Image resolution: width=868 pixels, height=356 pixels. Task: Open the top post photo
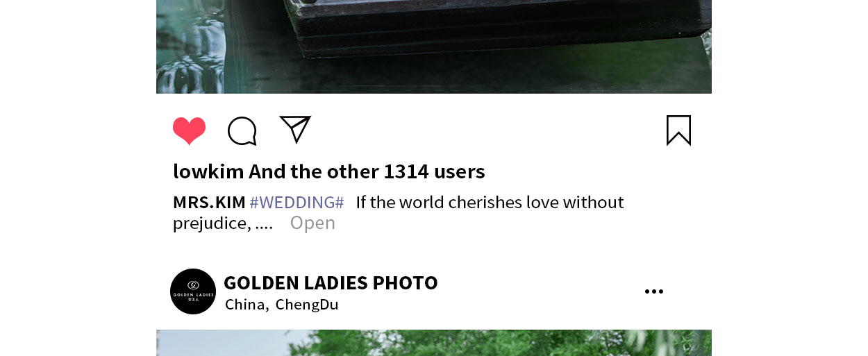[434, 46]
